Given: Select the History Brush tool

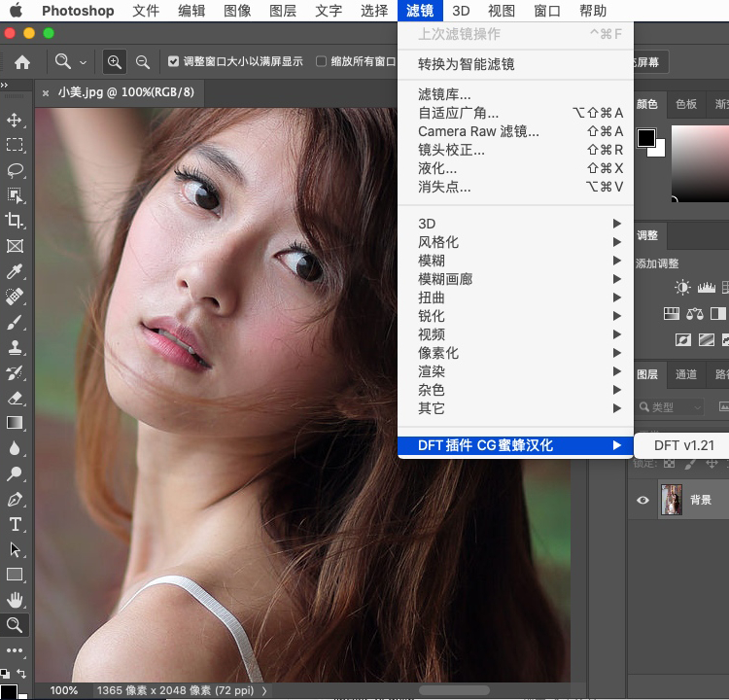Looking at the screenshot, I should [15, 372].
